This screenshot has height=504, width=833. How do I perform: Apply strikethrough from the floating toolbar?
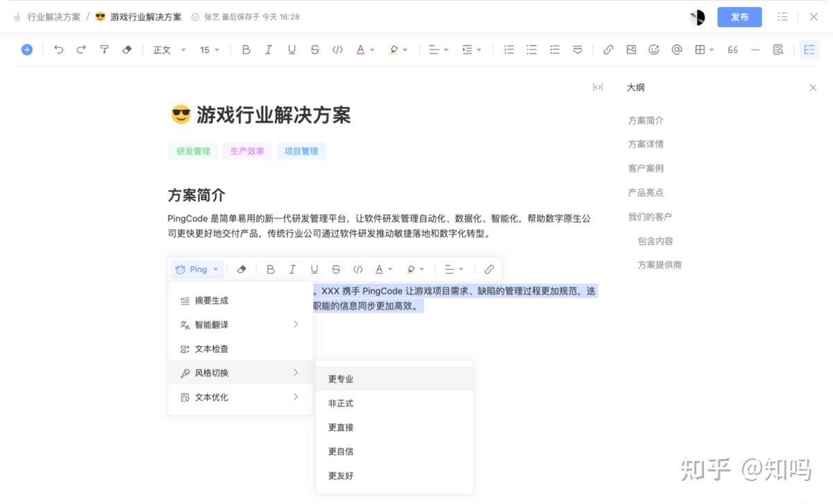tap(337, 269)
